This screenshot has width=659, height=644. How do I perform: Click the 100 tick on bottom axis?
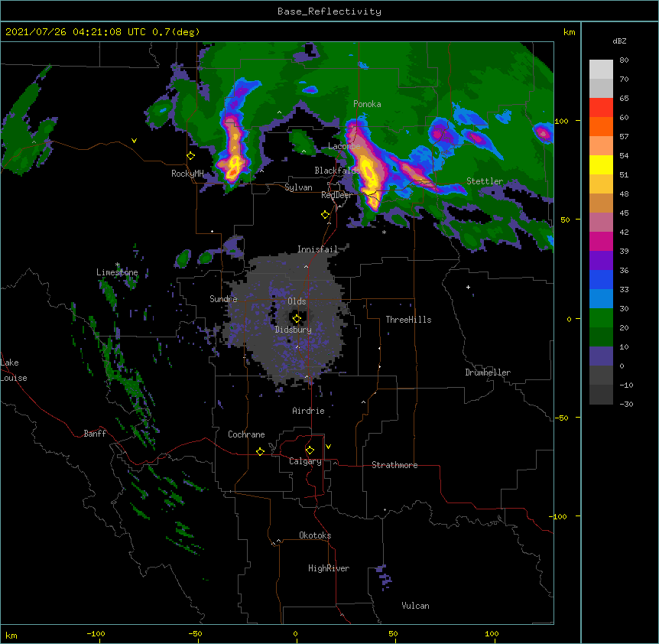[492, 634]
